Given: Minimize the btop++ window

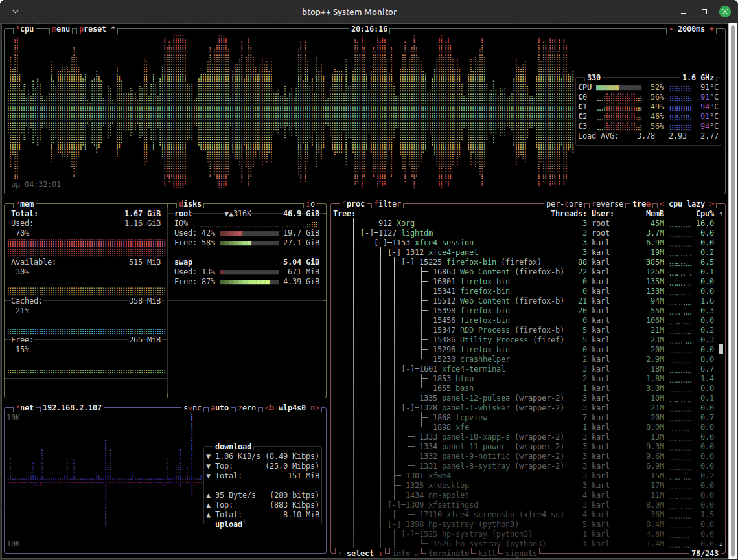Looking at the screenshot, I should (684, 12).
